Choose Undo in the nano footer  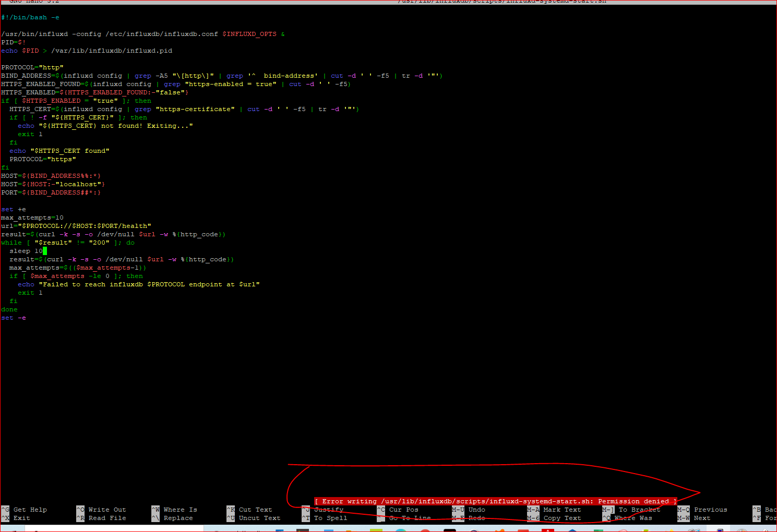coord(476,510)
